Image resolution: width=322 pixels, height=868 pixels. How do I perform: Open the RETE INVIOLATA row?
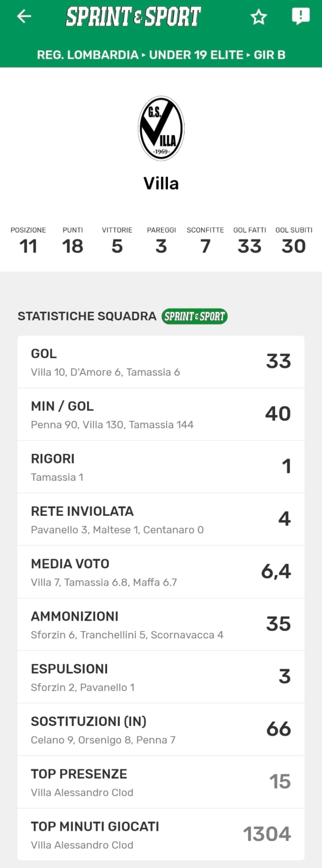click(x=161, y=519)
